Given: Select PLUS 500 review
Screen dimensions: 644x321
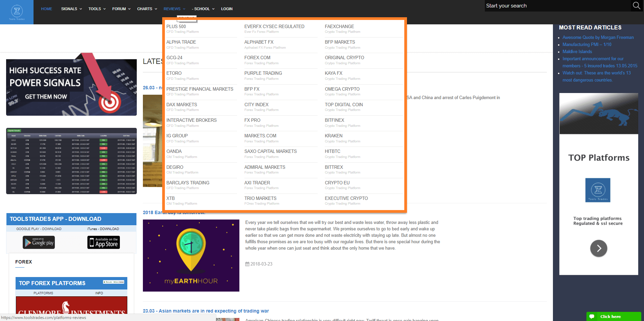Looking at the screenshot, I should point(176,26).
